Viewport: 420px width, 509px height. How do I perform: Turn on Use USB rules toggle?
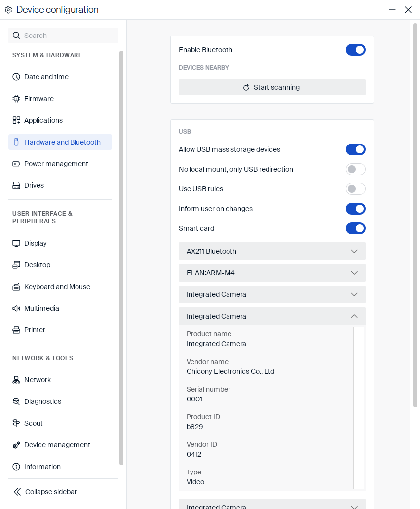tap(356, 189)
